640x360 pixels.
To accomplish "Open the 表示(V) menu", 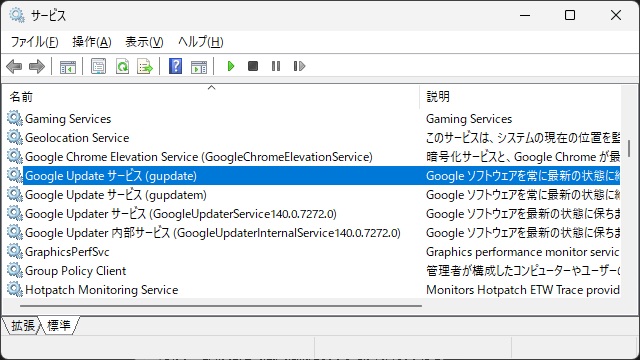I will [144, 42].
